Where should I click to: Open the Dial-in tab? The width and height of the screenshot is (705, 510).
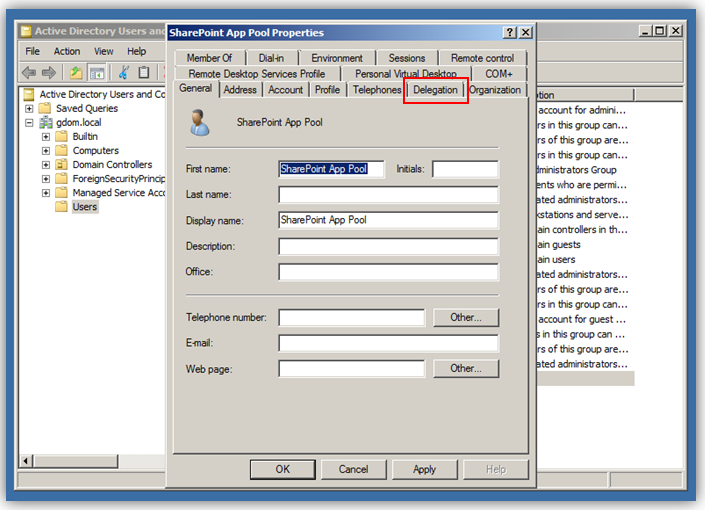click(271, 58)
